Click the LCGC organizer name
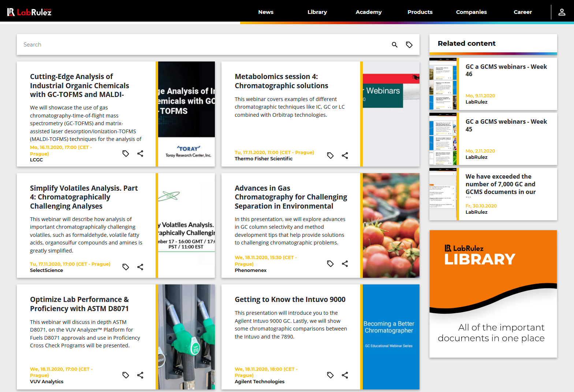Screen dimensions: 574x392 37,160
